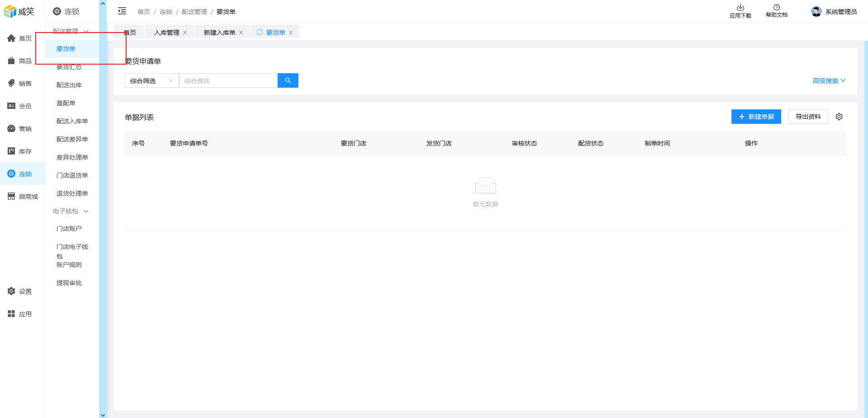Open the 综合筛选 filter dropdown
Image resolution: width=868 pixels, height=418 pixels.
[x=151, y=80]
